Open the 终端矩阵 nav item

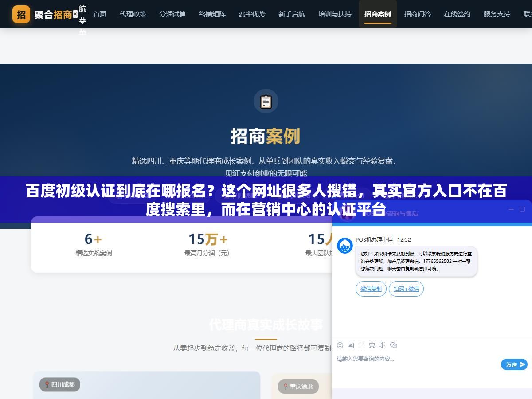click(212, 14)
